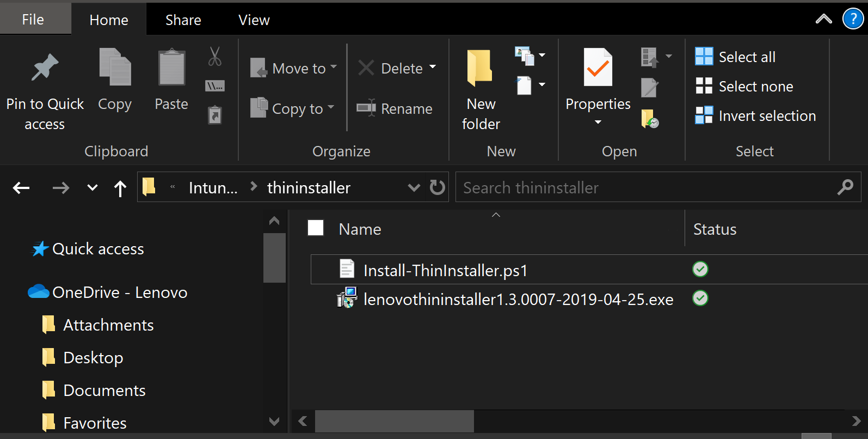Image resolution: width=868 pixels, height=439 pixels.
Task: Open Easy access dropdown arrow
Action: pyautogui.click(x=542, y=84)
